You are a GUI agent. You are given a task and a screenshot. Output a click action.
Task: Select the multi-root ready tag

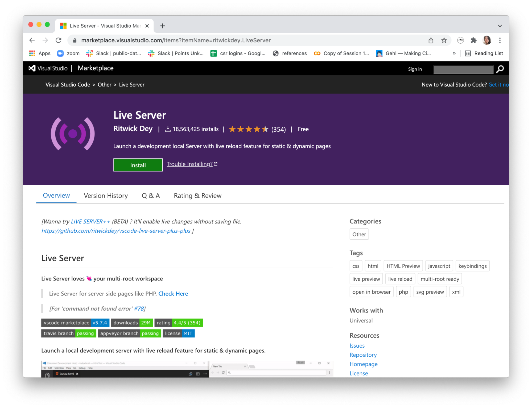[440, 279]
